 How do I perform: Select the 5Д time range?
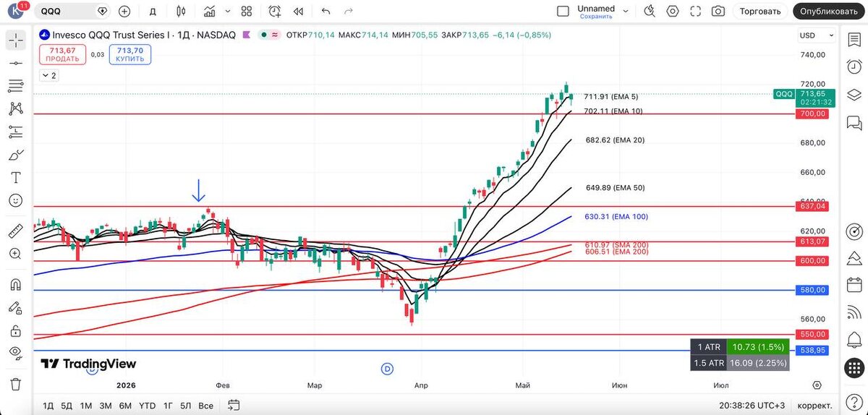click(x=67, y=405)
